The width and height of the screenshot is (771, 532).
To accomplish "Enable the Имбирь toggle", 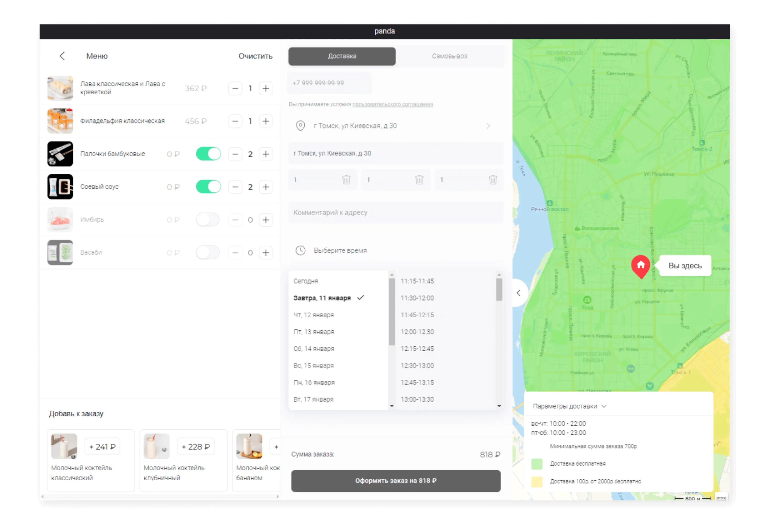I will [208, 220].
